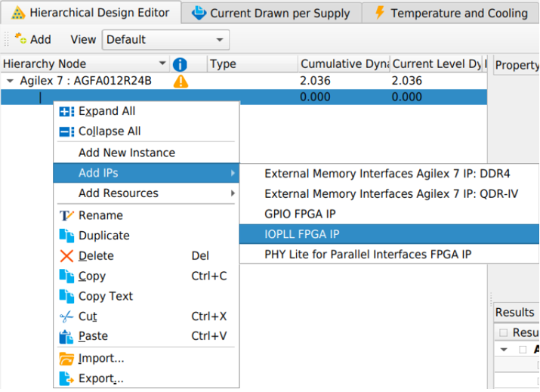Click the Cumulative Dynamic column header
The height and width of the screenshot is (392, 540).
click(344, 64)
